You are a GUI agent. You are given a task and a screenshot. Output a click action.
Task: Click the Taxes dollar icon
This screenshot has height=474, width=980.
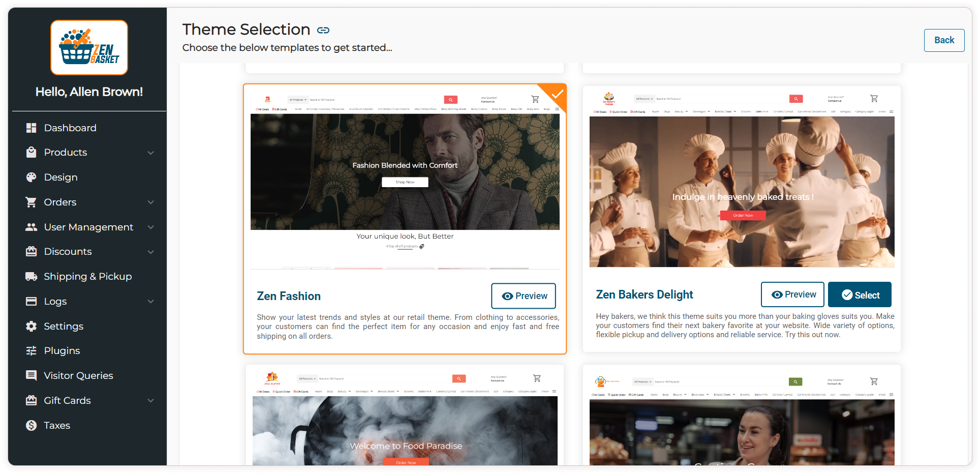coord(31,426)
